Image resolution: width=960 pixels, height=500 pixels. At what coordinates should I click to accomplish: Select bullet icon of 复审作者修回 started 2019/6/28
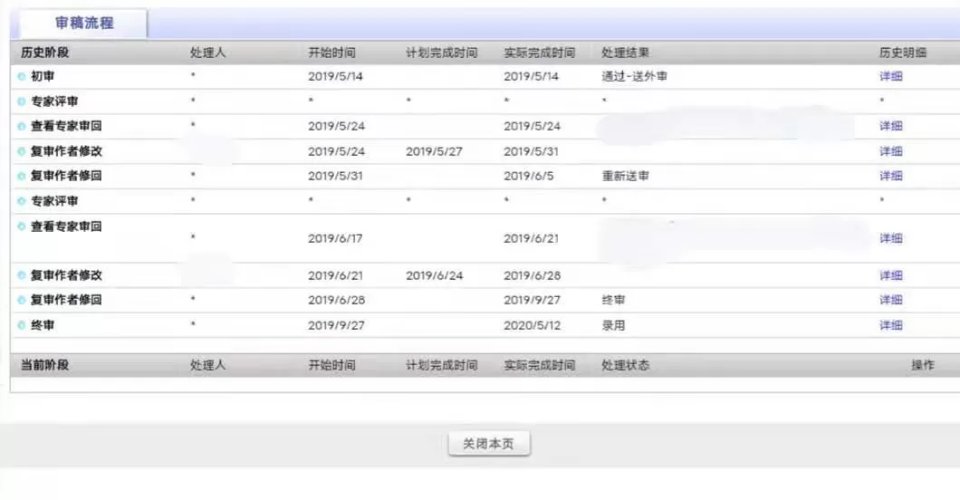[x=21, y=301]
